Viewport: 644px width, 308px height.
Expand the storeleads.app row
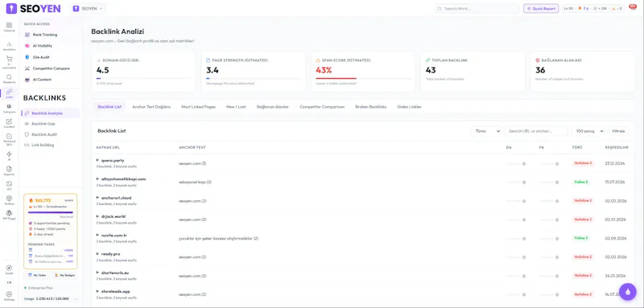(x=97, y=291)
